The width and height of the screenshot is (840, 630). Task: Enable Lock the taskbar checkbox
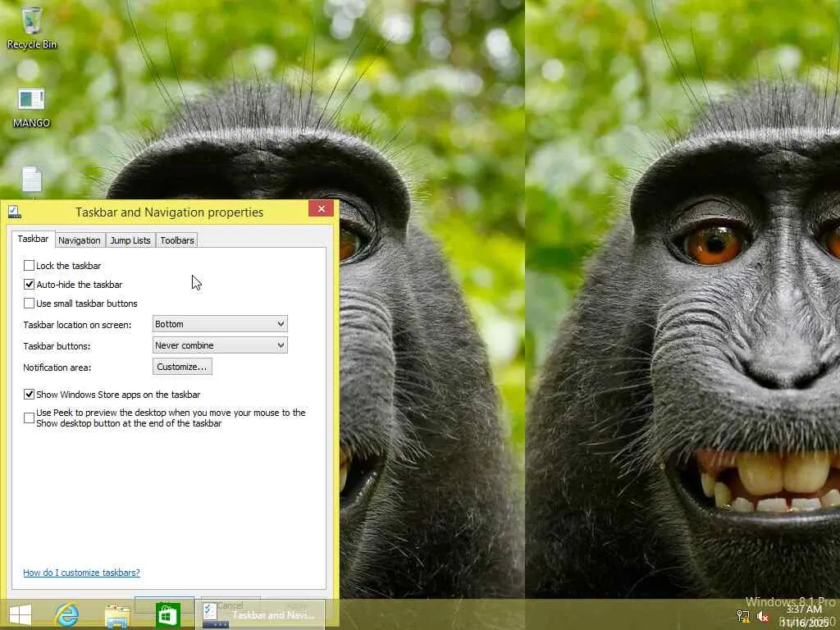(x=29, y=265)
